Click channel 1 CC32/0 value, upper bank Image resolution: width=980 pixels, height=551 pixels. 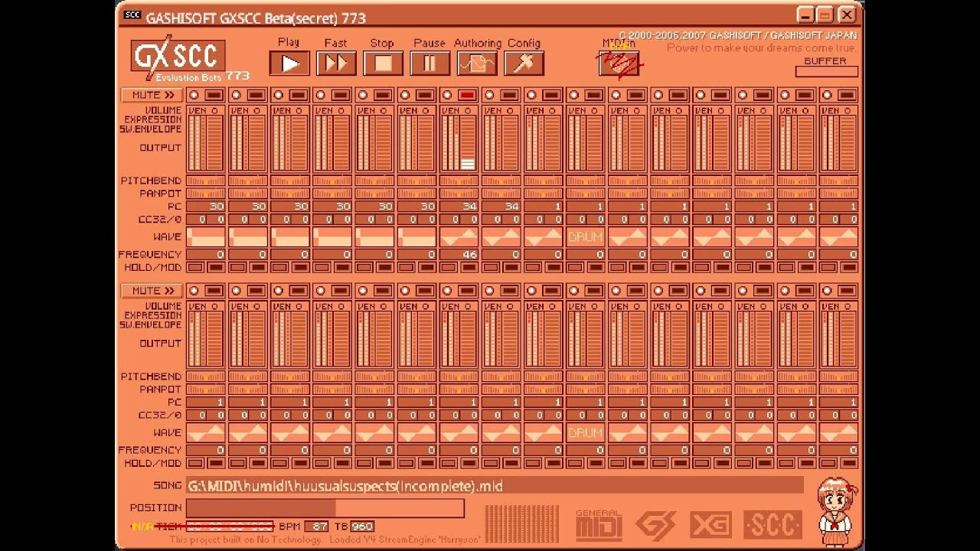(x=206, y=220)
